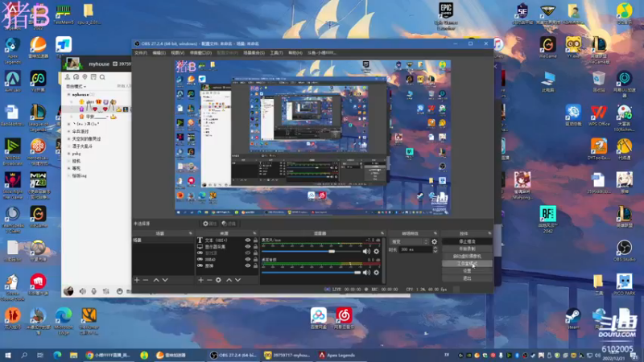644x362 pixels.
Task: Select the Steam desktop icon
Action: pos(573,319)
